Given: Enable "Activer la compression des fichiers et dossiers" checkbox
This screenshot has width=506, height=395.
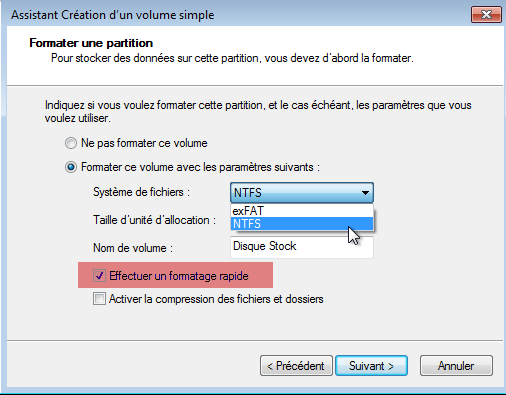Looking at the screenshot, I should (x=99, y=299).
